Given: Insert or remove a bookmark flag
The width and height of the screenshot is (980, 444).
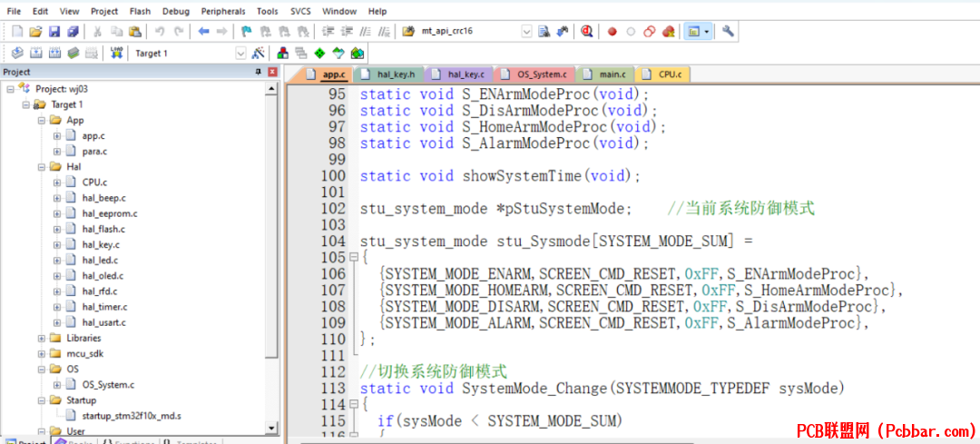Looking at the screenshot, I should point(247,31).
